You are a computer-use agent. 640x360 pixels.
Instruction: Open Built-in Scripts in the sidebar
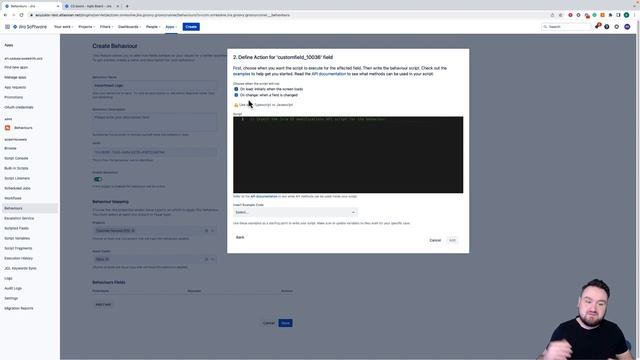coord(16,168)
